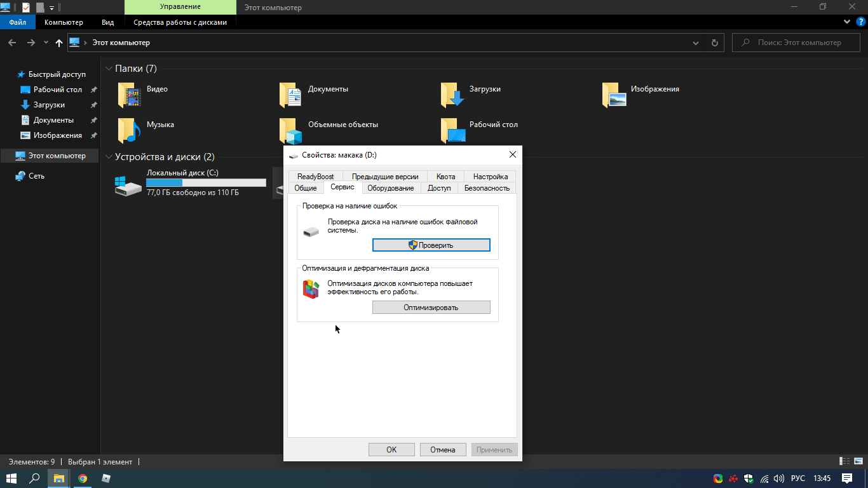This screenshot has height=488, width=868.
Task: Switch to the Общие tab
Action: click(x=306, y=187)
